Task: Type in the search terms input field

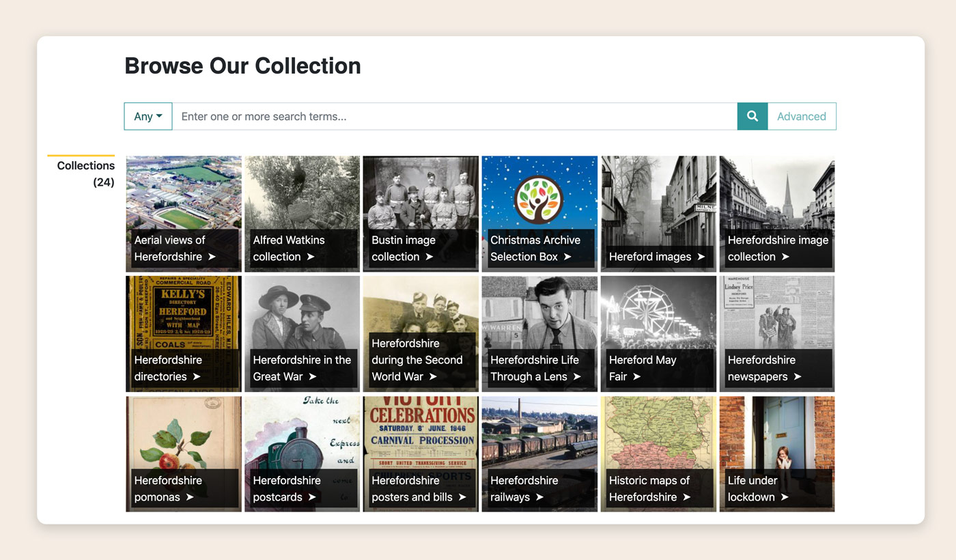Action: point(454,116)
